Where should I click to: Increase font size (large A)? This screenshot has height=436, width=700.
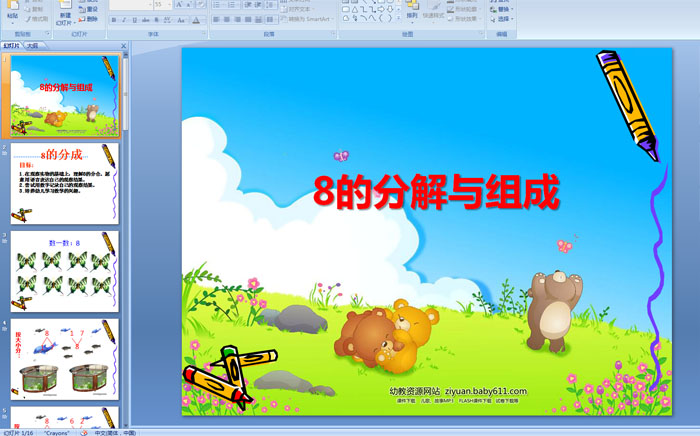(x=179, y=5)
